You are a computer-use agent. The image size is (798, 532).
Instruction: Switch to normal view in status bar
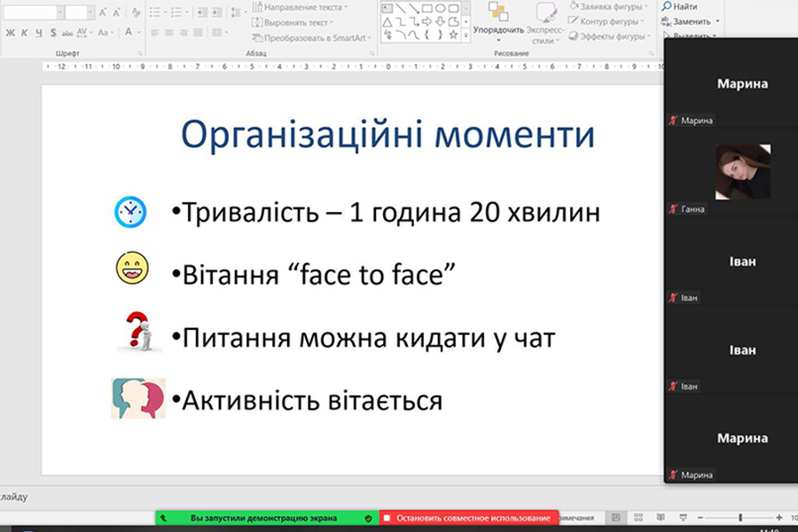[x=616, y=518]
